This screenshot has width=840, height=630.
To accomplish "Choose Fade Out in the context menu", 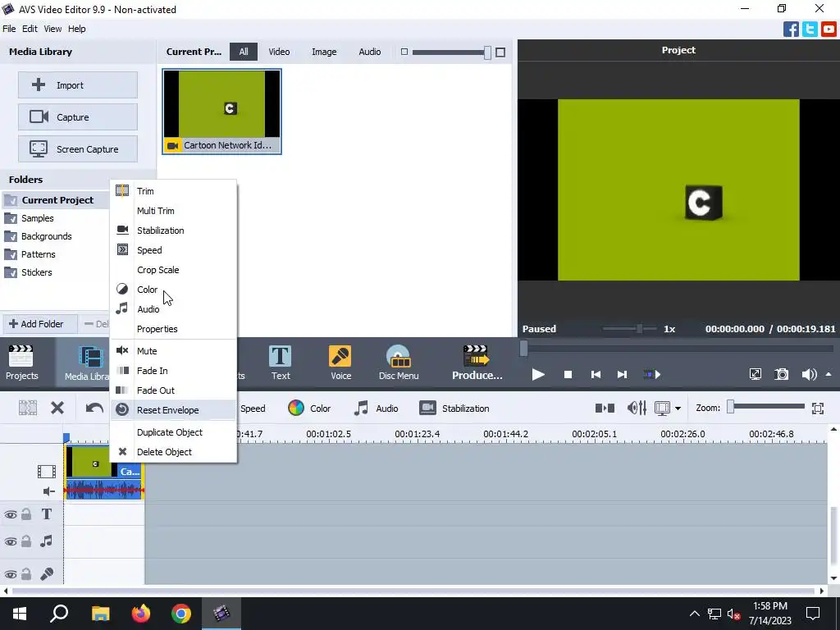I will pos(173,390).
